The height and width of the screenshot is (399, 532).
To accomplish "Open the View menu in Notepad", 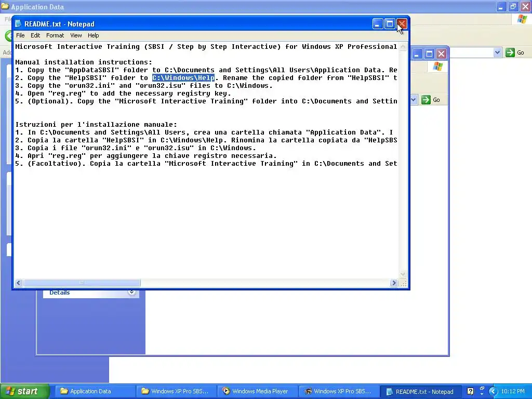I will 76,35.
